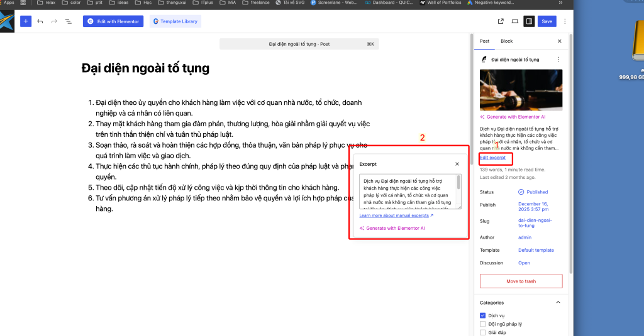
Task: Check the Giải đáp category
Action: (x=483, y=332)
